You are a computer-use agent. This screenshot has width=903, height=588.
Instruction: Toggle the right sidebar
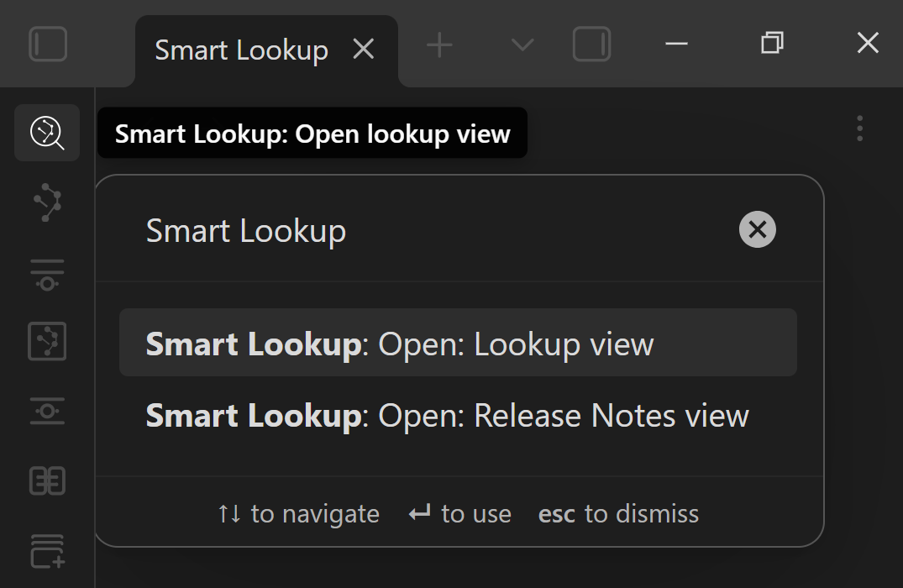(x=591, y=45)
